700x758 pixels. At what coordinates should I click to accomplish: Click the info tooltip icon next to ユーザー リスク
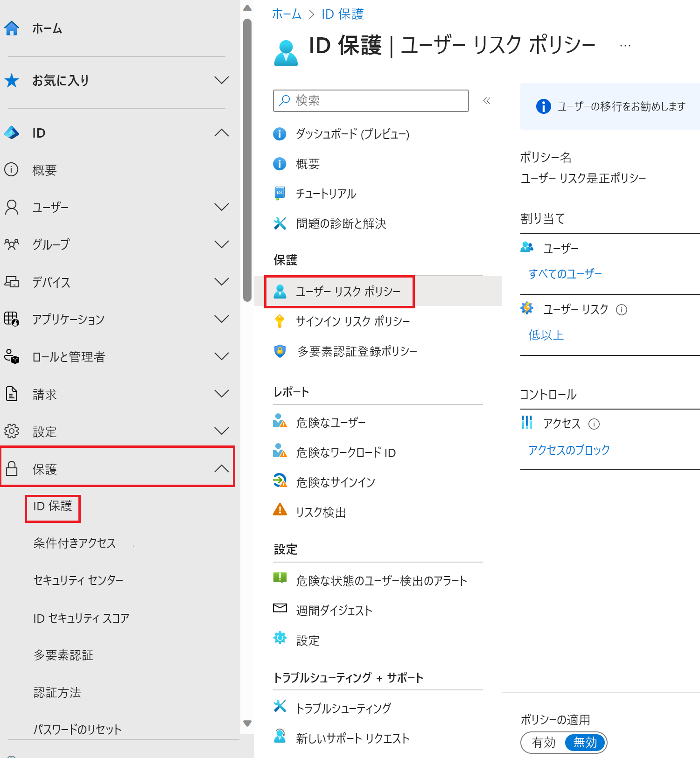click(622, 310)
